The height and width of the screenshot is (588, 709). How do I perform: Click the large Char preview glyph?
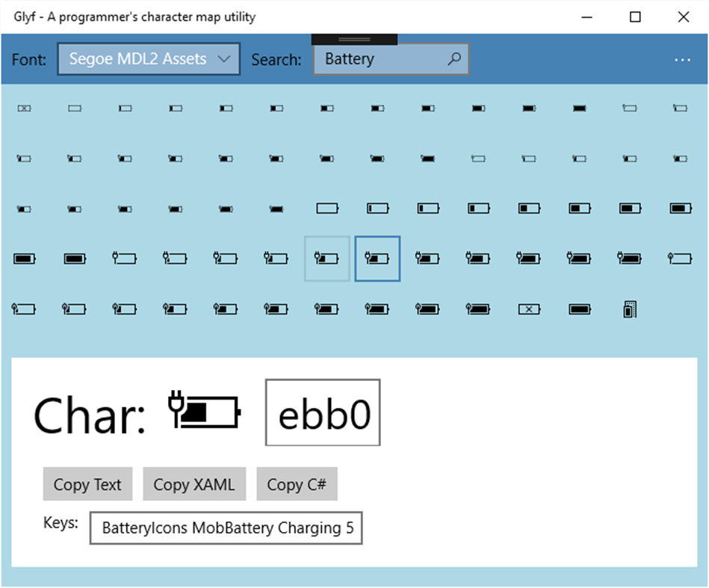(205, 409)
